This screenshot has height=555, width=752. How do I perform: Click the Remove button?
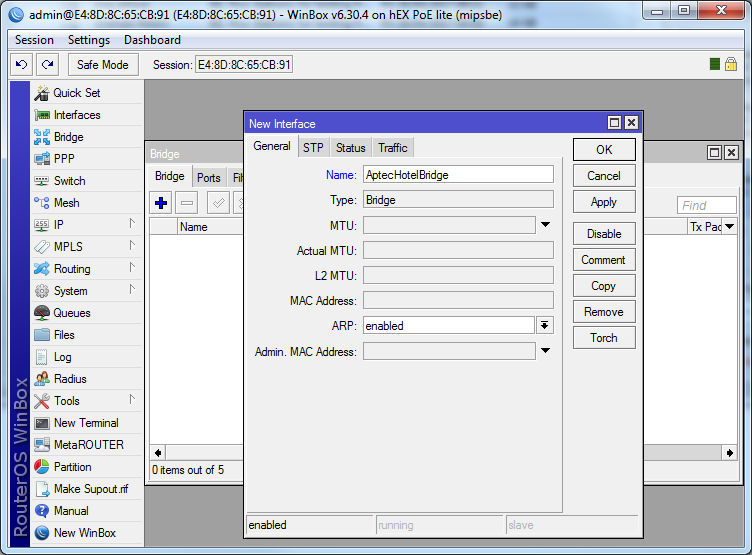604,312
